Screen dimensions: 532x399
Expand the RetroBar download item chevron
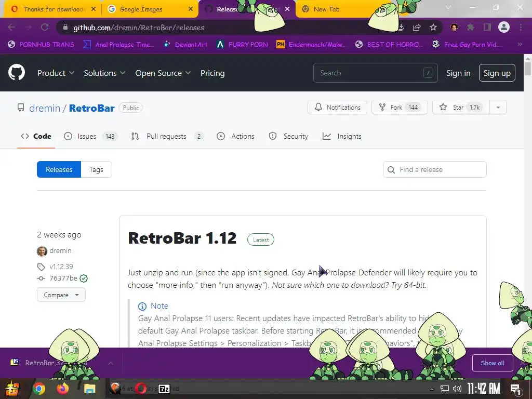coord(110,363)
